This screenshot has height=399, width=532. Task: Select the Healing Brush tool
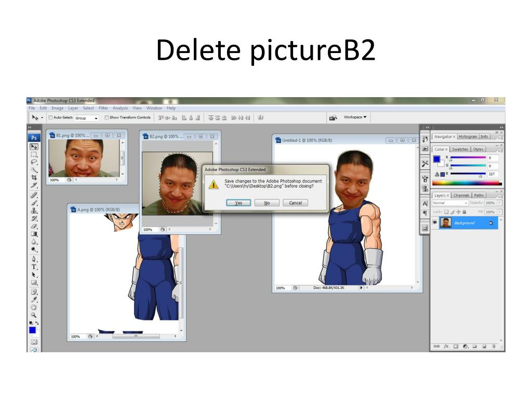(x=34, y=195)
